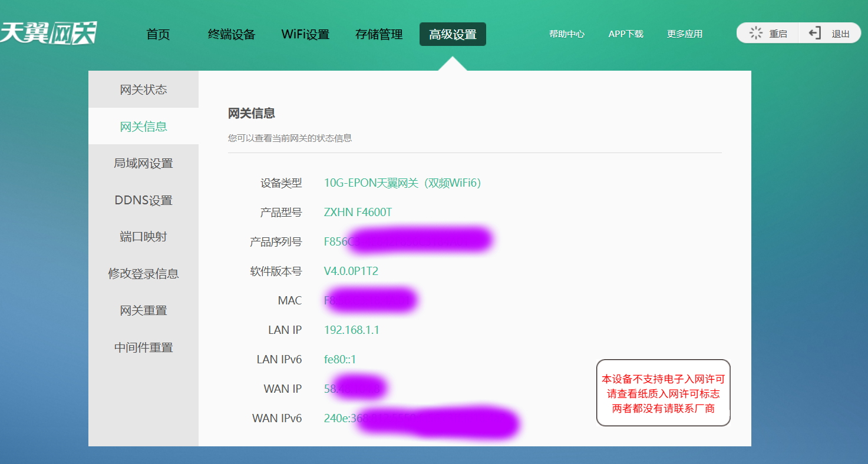868x464 pixels.
Task: Click the V4.0.0P1T2 version value
Action: [351, 271]
